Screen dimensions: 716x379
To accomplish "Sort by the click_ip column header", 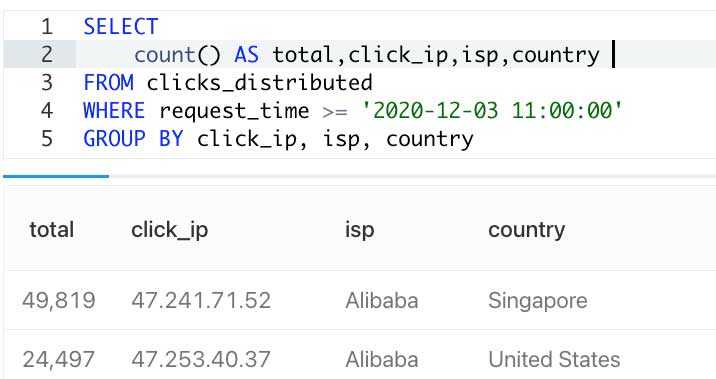I will [x=169, y=230].
